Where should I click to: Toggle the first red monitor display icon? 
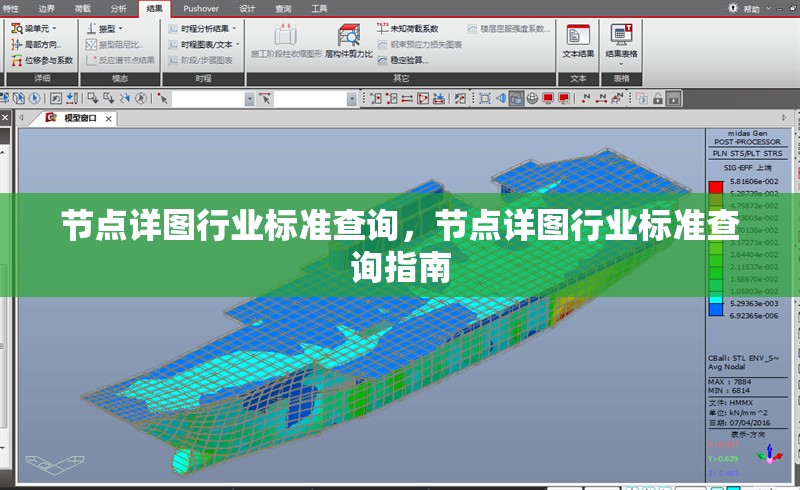click(x=548, y=98)
